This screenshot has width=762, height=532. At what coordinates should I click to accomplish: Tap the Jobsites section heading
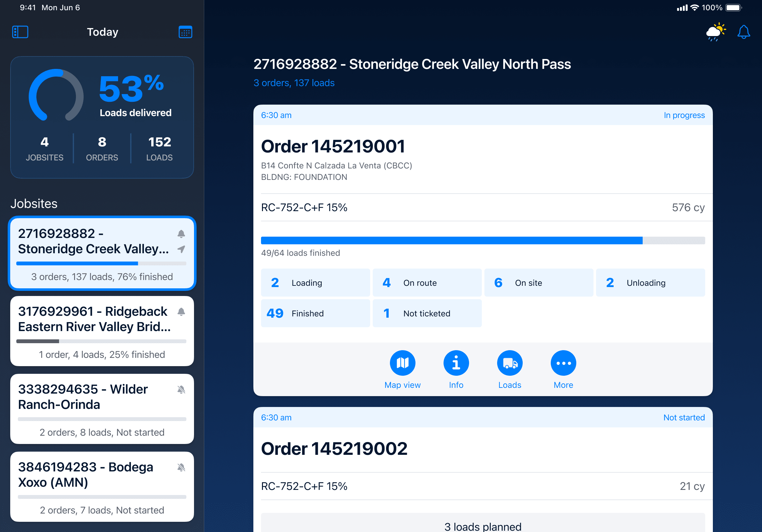[34, 203]
